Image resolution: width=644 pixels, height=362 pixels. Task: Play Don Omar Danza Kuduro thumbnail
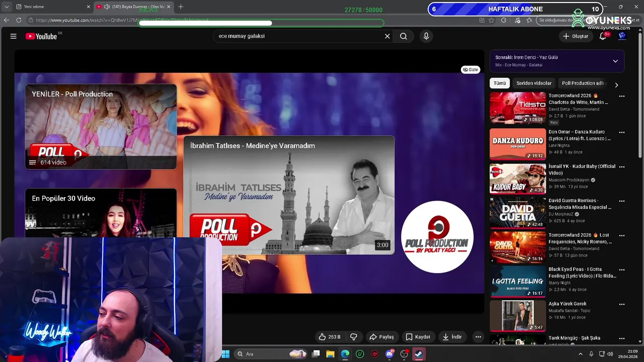pos(518,144)
